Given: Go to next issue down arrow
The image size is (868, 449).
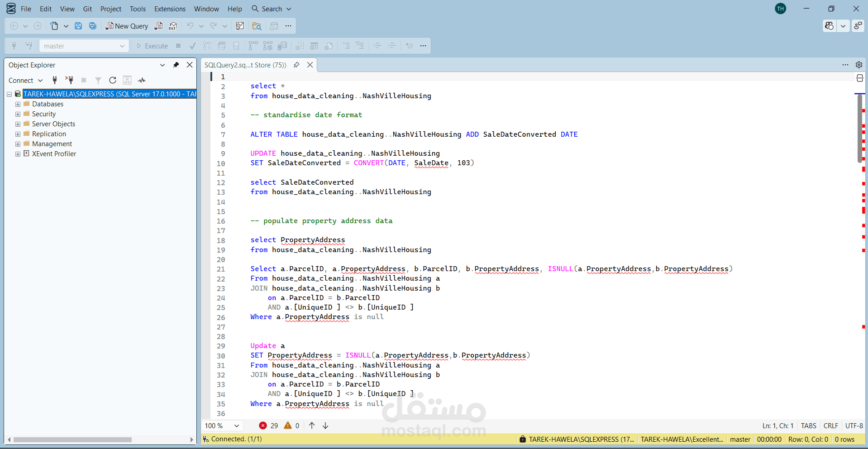Looking at the screenshot, I should click(325, 425).
